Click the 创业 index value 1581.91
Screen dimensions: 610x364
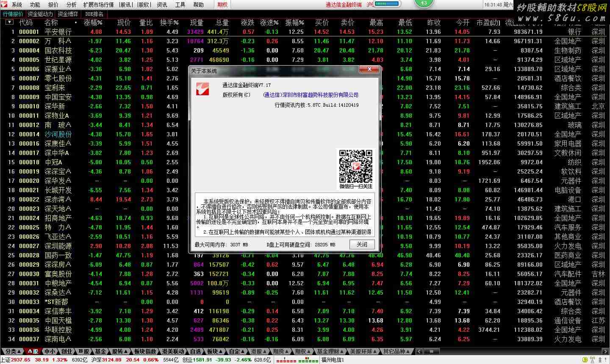[202, 360]
